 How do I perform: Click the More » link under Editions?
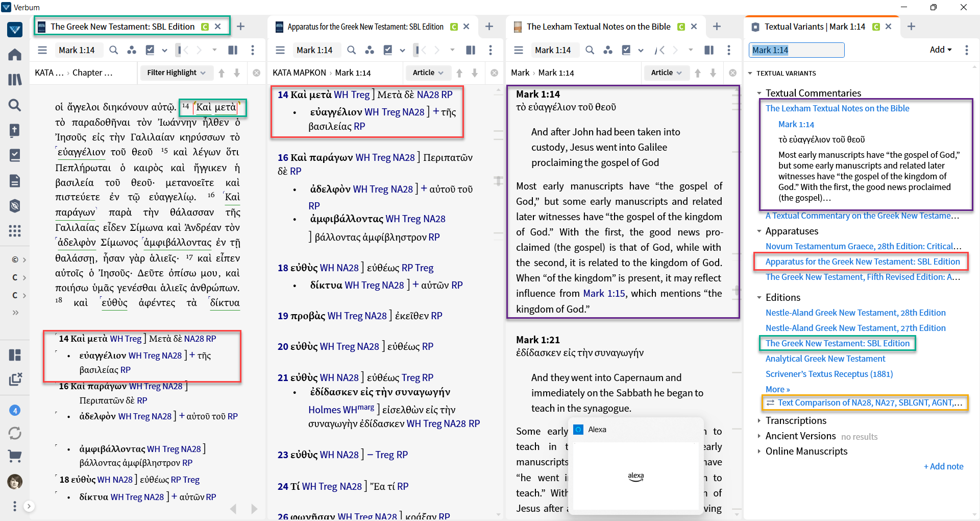pyautogui.click(x=778, y=389)
